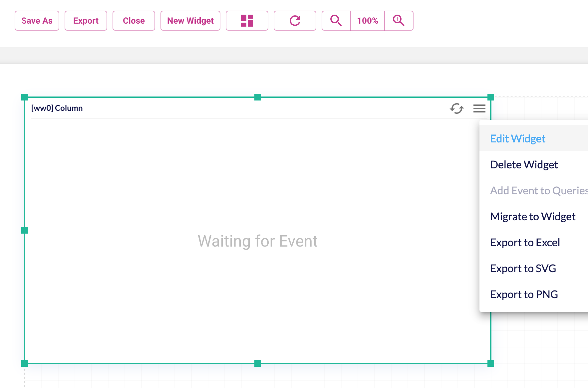Click the New Widget button
The height and width of the screenshot is (388, 588).
(x=190, y=21)
